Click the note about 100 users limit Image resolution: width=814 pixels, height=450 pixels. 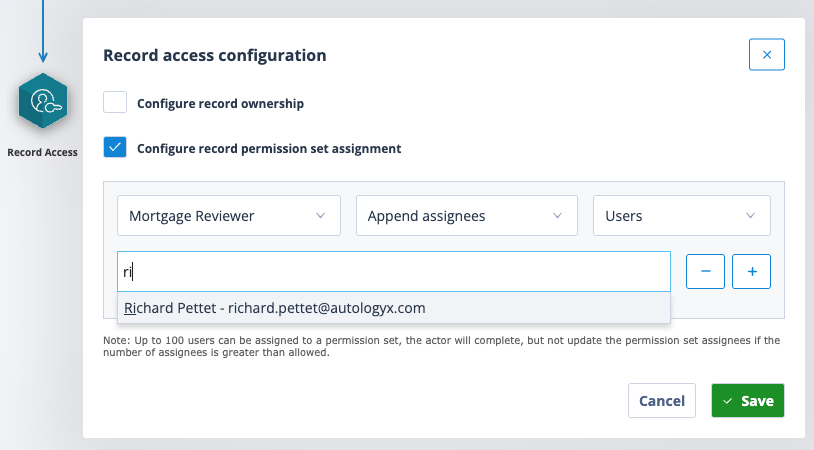[x=441, y=346]
